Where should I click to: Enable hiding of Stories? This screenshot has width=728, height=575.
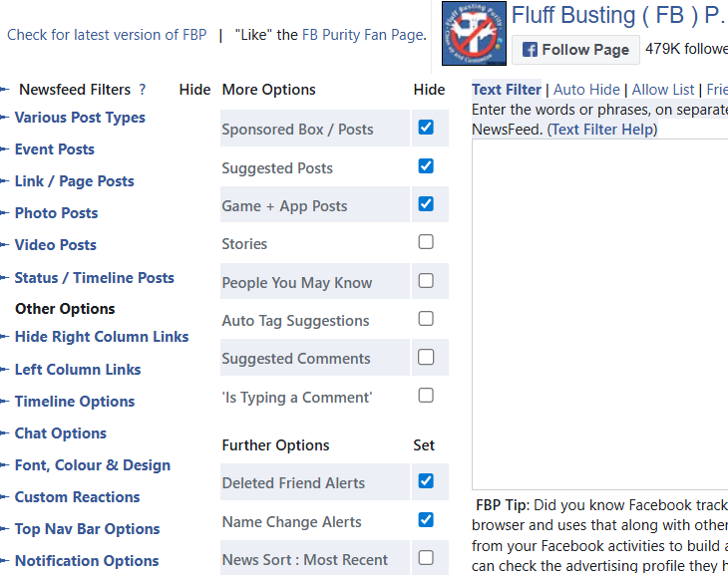point(426,242)
